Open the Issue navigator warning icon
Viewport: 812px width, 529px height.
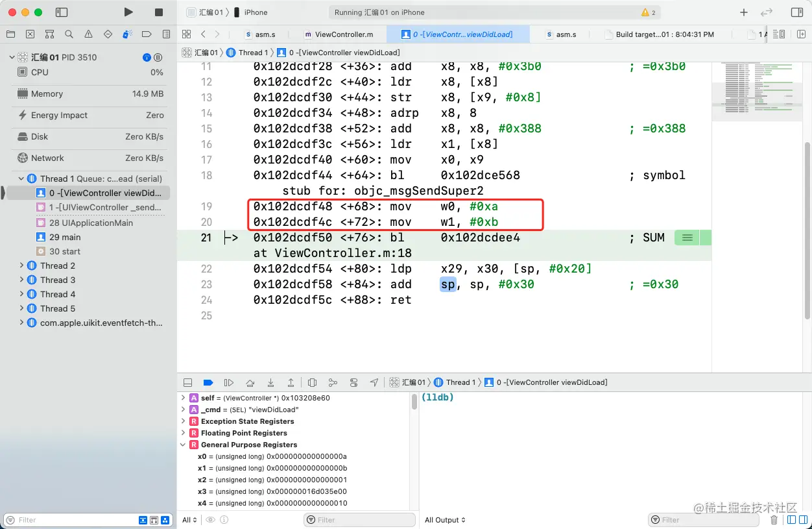click(x=88, y=34)
